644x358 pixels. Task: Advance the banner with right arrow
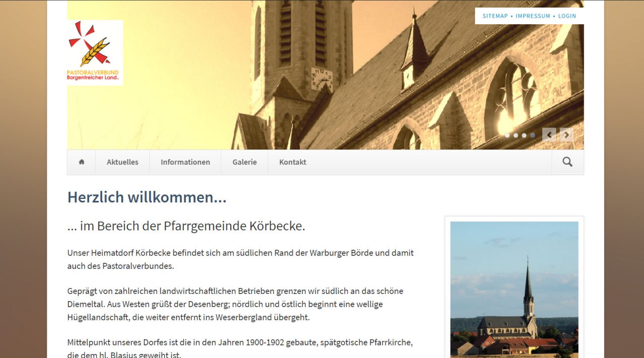tap(567, 135)
